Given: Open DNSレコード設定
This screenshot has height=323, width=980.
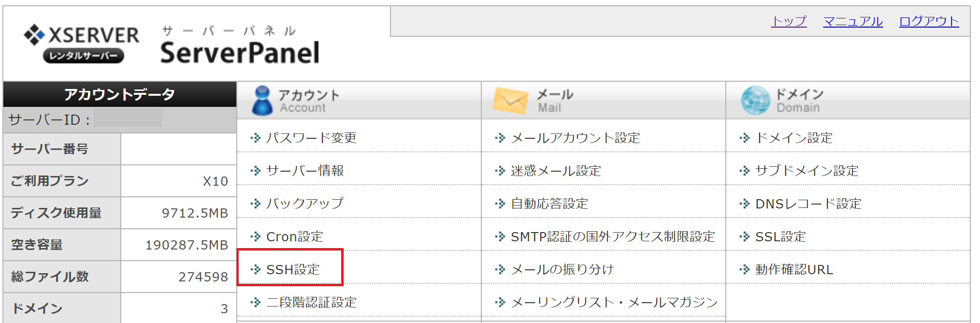Looking at the screenshot, I should coord(808,204).
